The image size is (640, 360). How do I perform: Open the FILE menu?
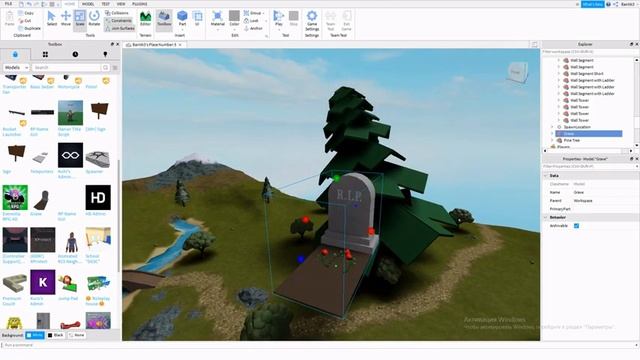coord(8,4)
